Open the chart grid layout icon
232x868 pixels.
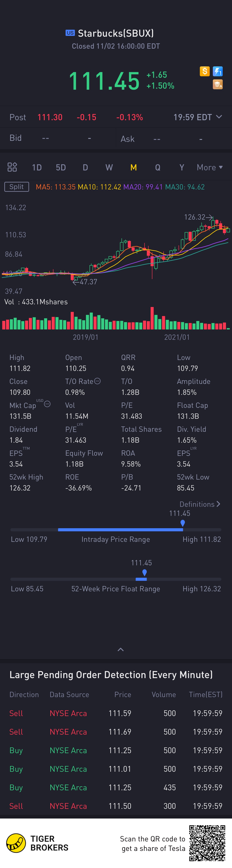12,167
